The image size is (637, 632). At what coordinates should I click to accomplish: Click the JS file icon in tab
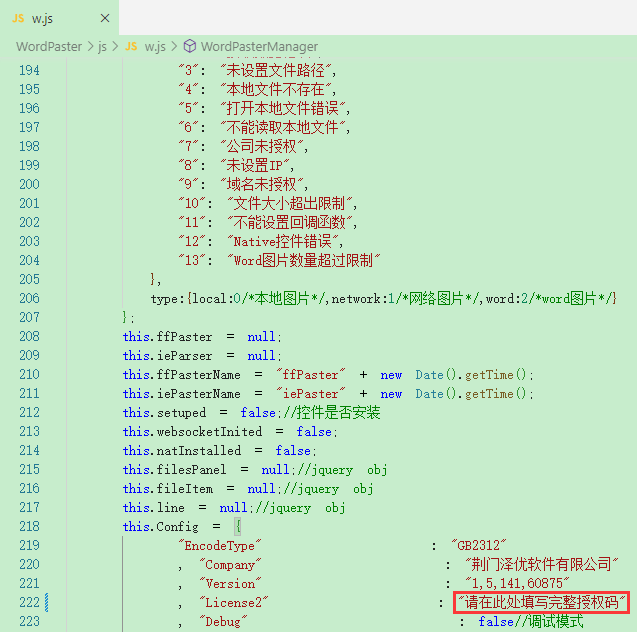(18, 18)
